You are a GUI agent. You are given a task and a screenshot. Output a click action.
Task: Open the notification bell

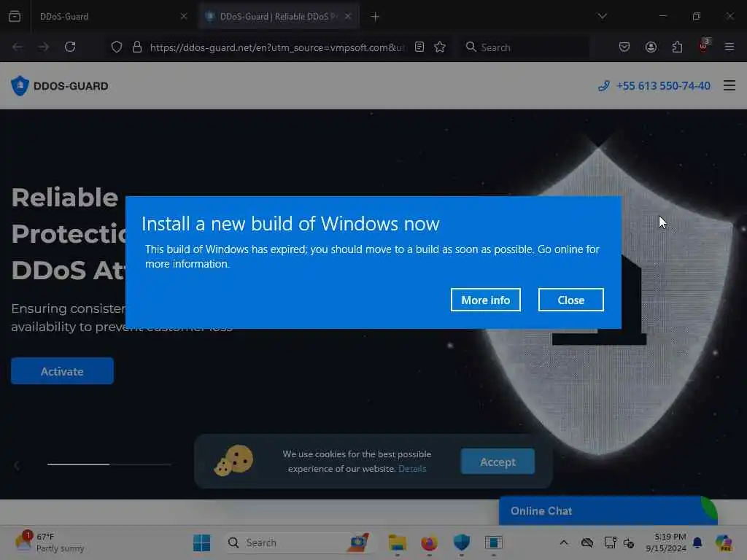click(x=697, y=542)
